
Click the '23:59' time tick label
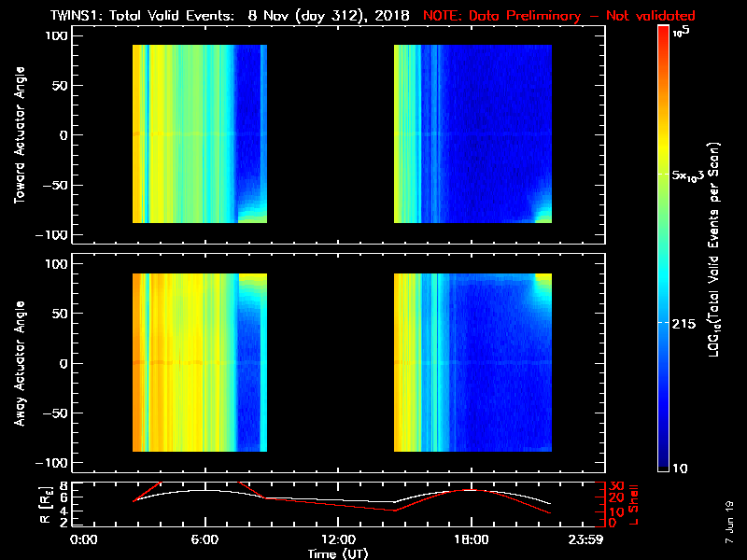point(585,539)
